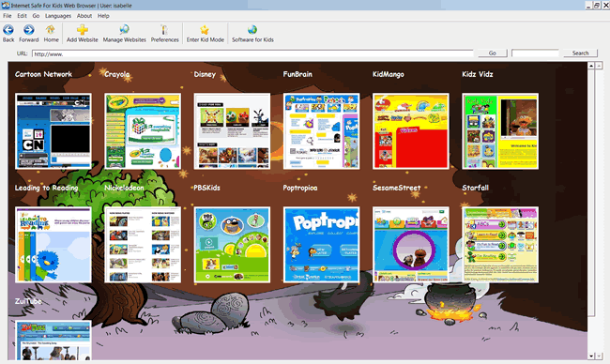Click the SesameStreet title text
The height and width of the screenshot is (364, 610).
click(396, 188)
